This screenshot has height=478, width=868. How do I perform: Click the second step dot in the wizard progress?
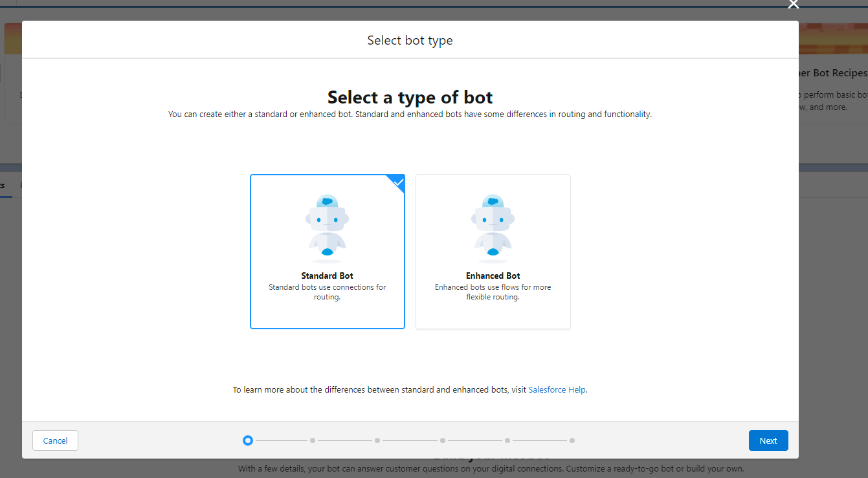point(313,440)
